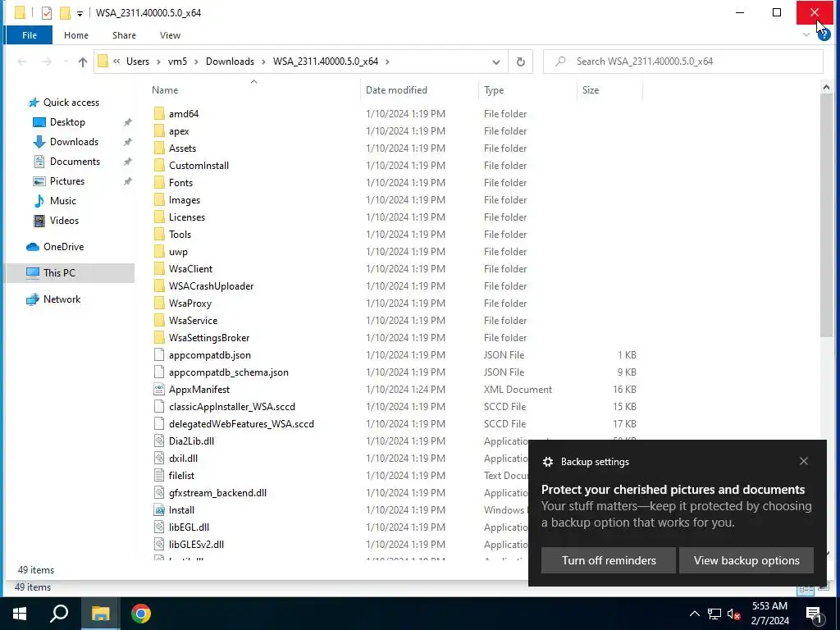Click the New folder quick access icon

coord(65,13)
